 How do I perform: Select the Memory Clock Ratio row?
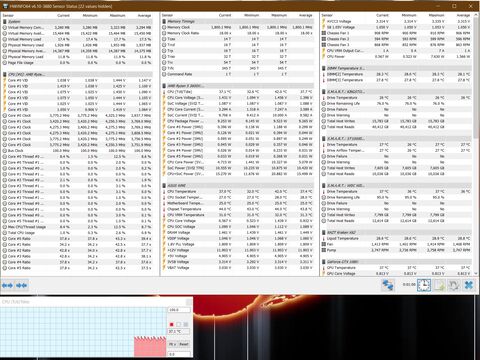tap(238, 33)
